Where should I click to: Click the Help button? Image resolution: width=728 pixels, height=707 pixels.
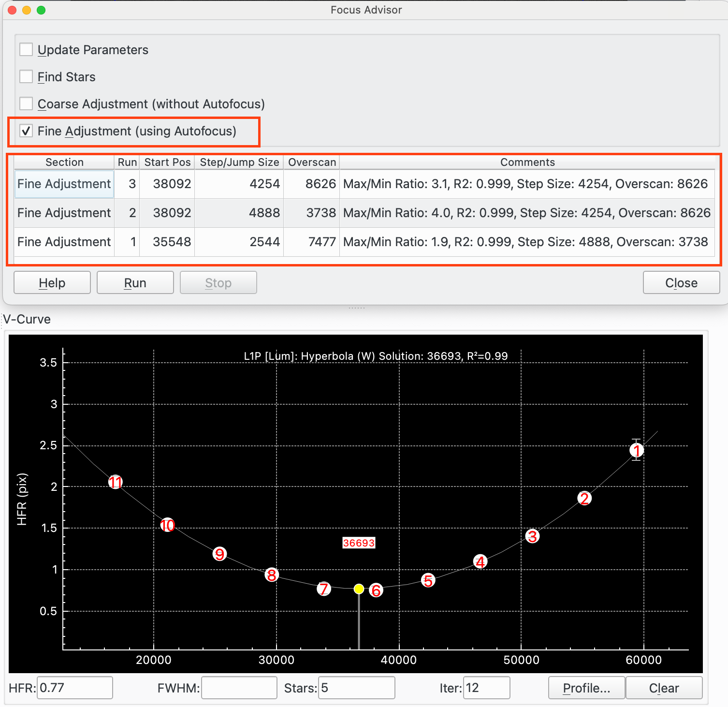pos(52,283)
